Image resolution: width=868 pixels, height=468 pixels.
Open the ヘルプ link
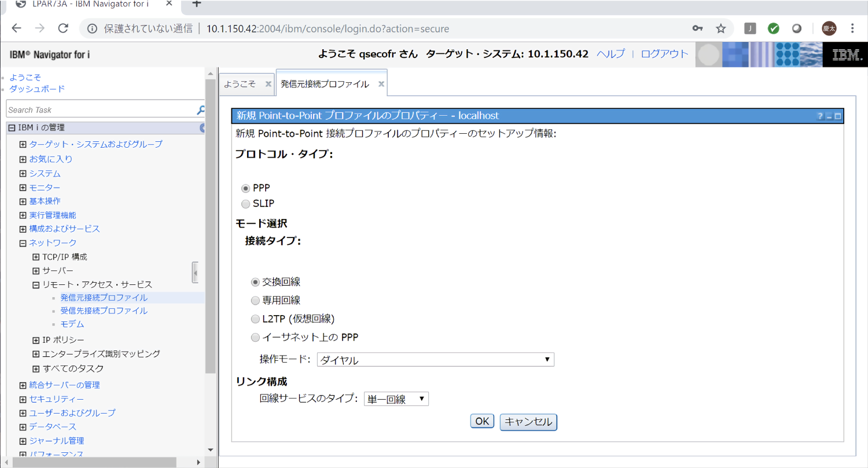610,54
